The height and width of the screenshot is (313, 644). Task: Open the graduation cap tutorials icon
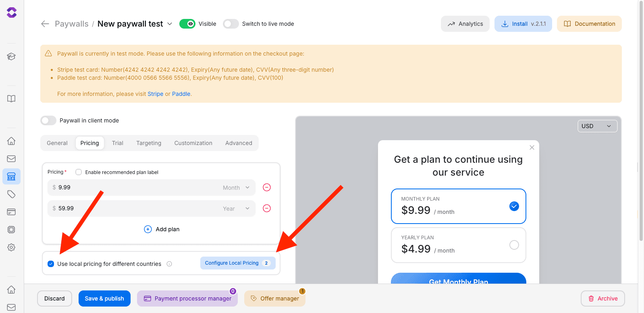pyautogui.click(x=11, y=56)
